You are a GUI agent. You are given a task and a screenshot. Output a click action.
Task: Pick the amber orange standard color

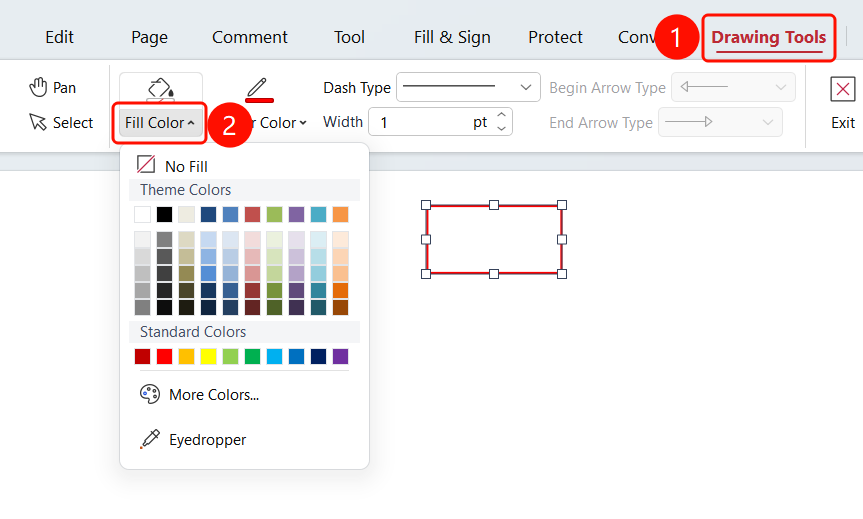[x=187, y=356]
